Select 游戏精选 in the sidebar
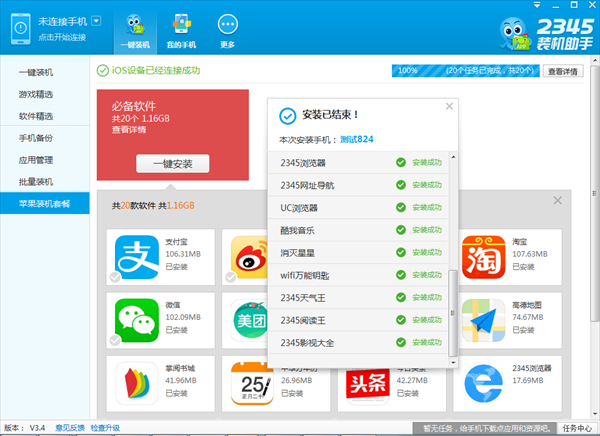 [x=36, y=94]
